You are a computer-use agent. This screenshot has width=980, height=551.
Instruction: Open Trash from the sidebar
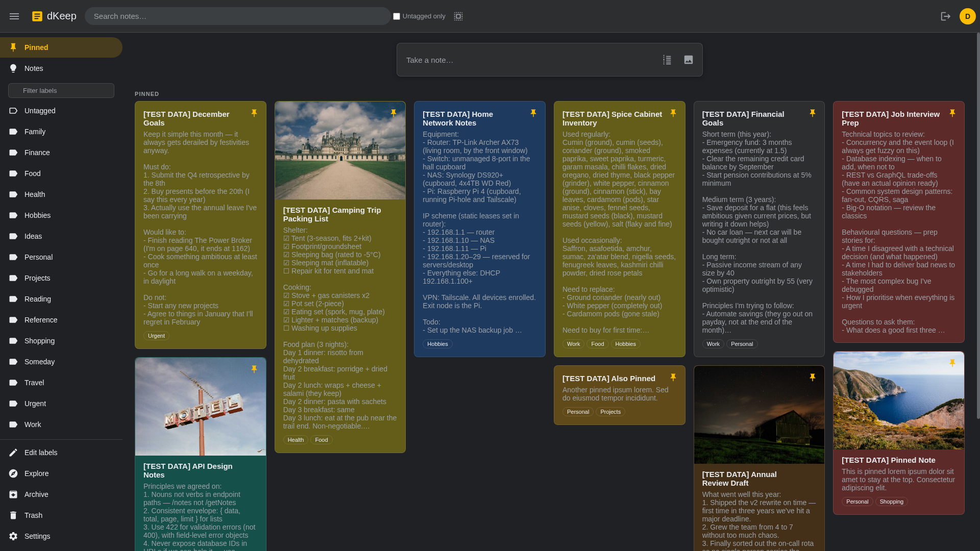click(x=33, y=515)
